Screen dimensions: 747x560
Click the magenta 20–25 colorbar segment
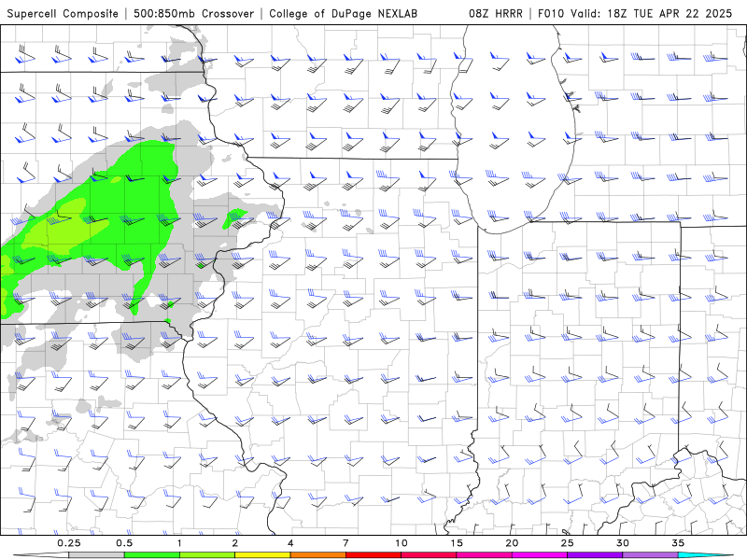point(540,555)
